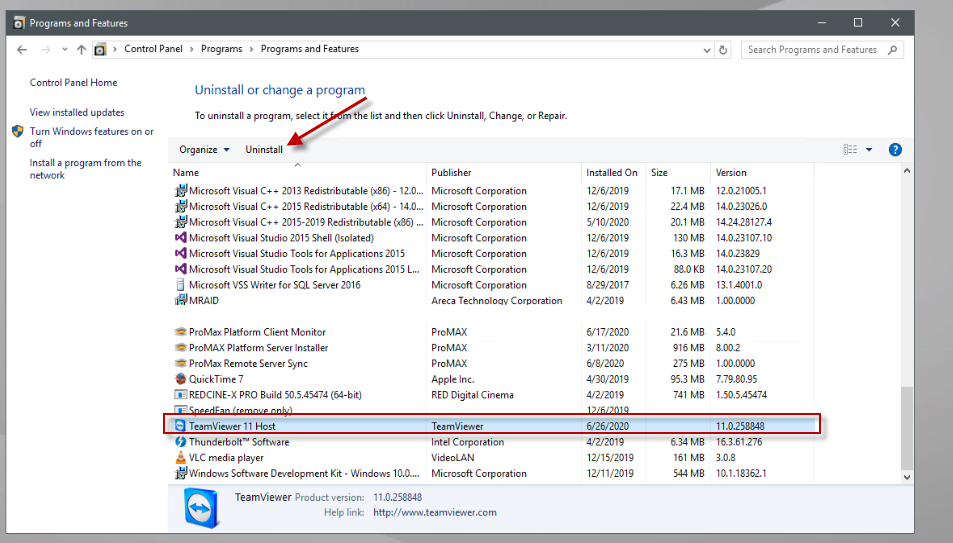The width and height of the screenshot is (953, 543).
Task: Click Programs and Features breadcrumb segment
Action: pos(309,49)
